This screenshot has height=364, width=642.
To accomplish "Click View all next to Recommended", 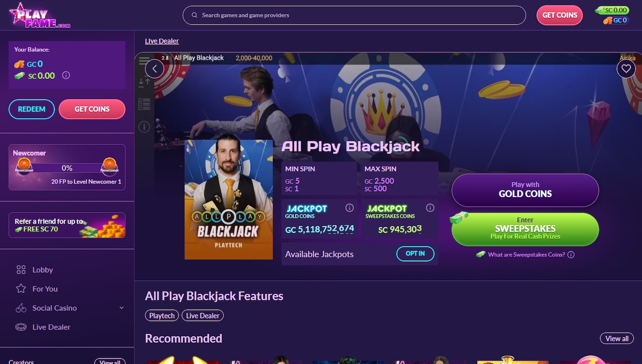I will (616, 338).
